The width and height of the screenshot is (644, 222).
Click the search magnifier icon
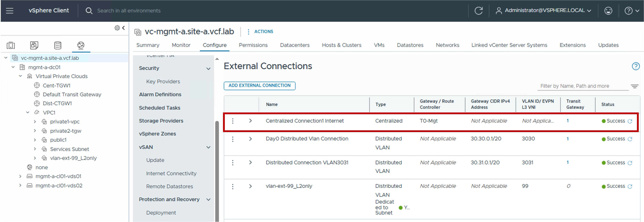point(89,10)
